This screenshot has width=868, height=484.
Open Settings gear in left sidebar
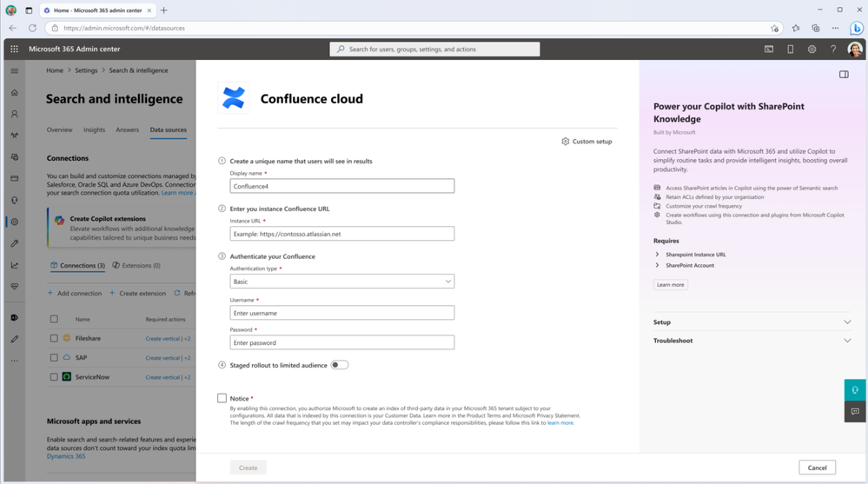[15, 222]
